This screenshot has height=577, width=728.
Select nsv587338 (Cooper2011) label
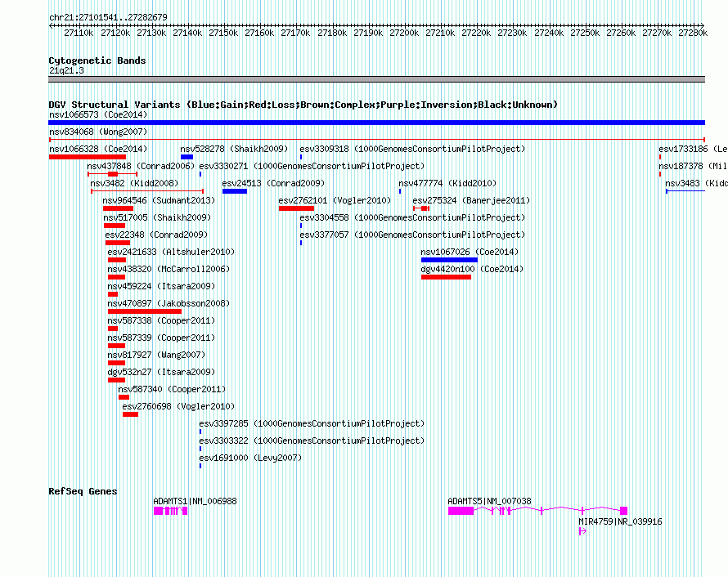tap(161, 320)
